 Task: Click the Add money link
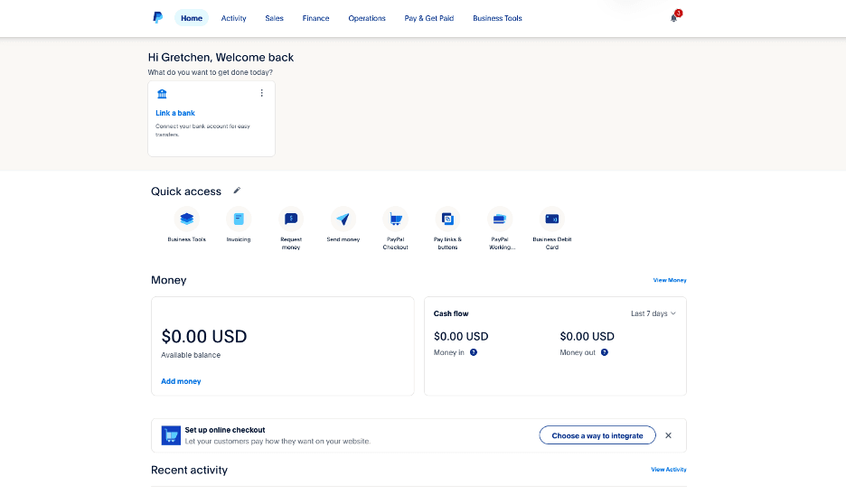pyautogui.click(x=181, y=381)
